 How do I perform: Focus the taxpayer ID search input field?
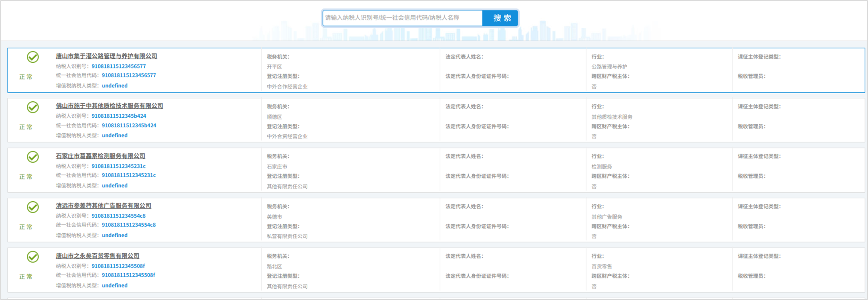click(402, 18)
